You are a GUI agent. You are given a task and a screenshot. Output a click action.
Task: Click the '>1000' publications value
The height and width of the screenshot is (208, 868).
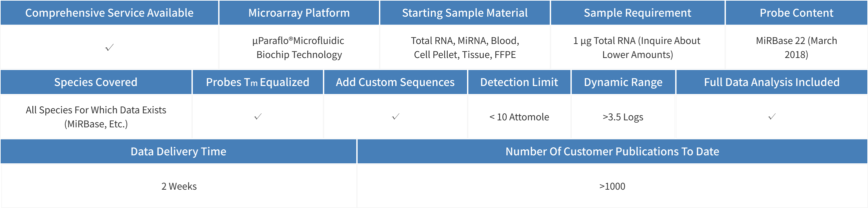pos(612,186)
